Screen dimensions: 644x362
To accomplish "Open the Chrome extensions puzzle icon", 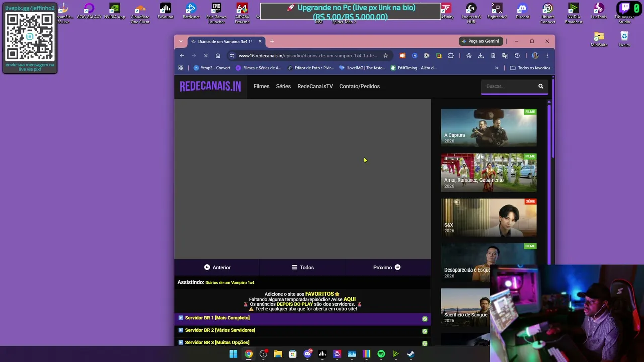I will tap(451, 56).
